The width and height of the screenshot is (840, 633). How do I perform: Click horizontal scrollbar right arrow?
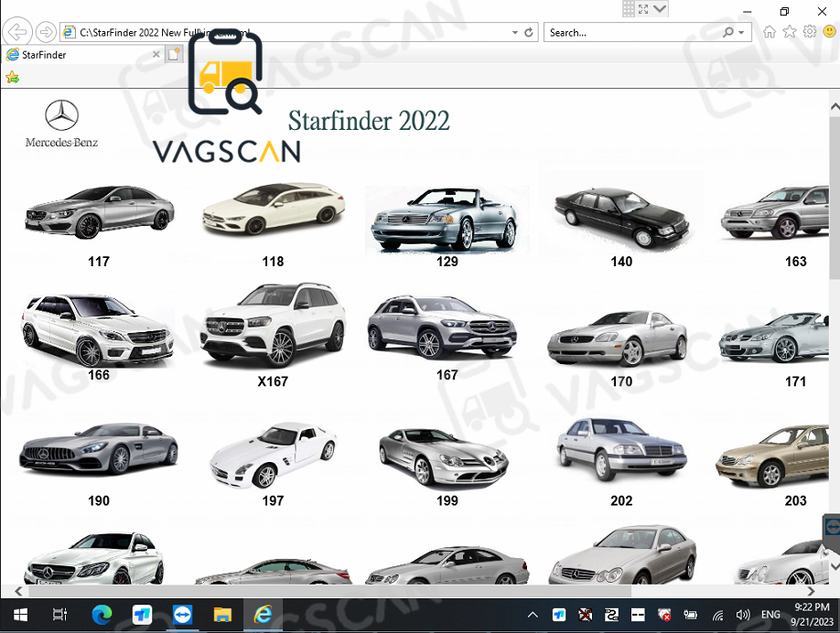click(811, 591)
